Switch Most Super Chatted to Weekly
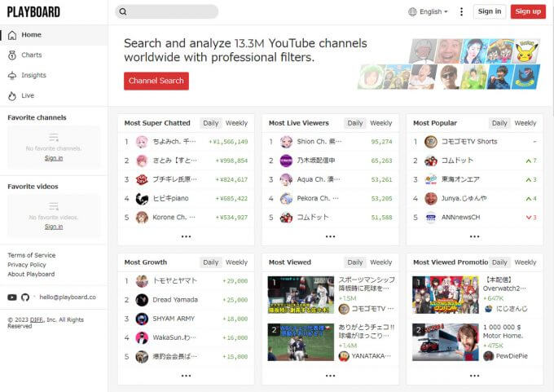This screenshot has width=554, height=392. tap(236, 123)
